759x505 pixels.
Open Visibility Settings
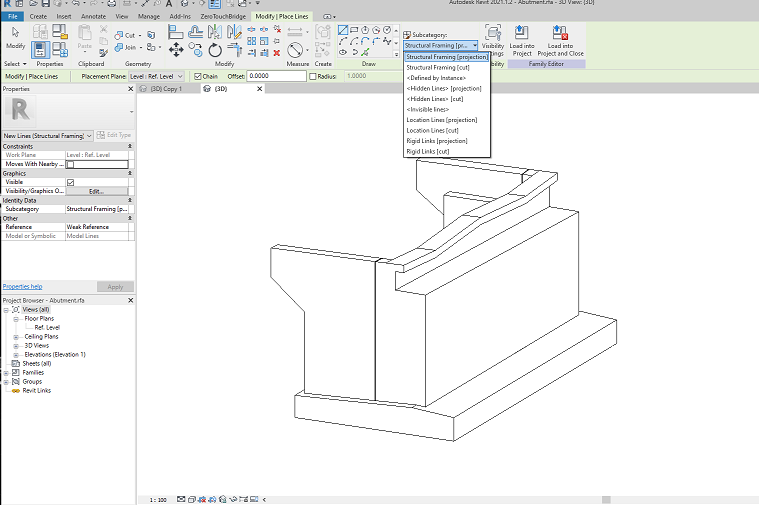[x=493, y=41]
